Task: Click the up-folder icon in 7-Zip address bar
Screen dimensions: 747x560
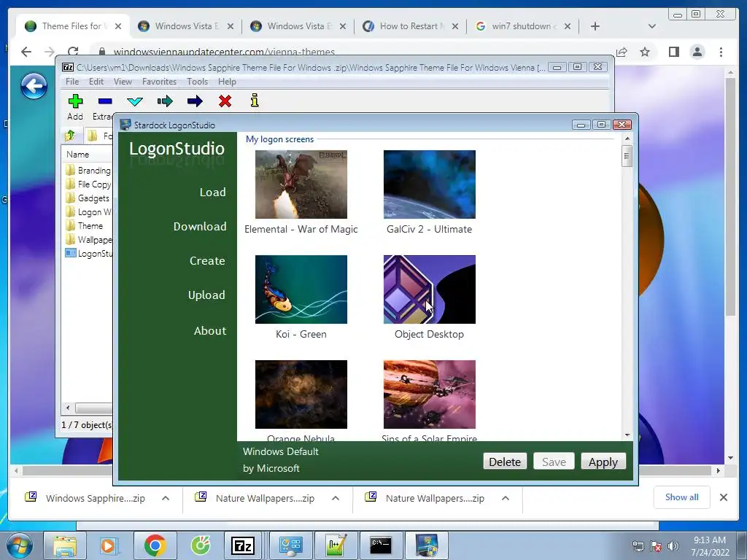Action: (69, 136)
